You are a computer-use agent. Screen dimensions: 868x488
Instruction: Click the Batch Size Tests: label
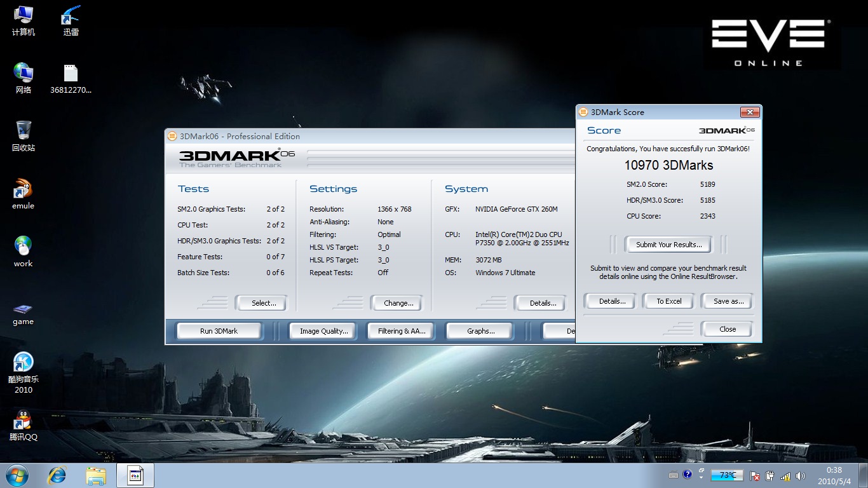pos(203,273)
